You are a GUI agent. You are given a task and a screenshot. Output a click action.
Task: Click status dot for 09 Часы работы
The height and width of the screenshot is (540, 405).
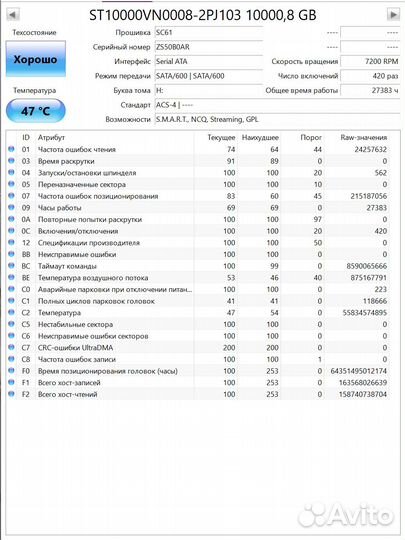tap(11, 207)
